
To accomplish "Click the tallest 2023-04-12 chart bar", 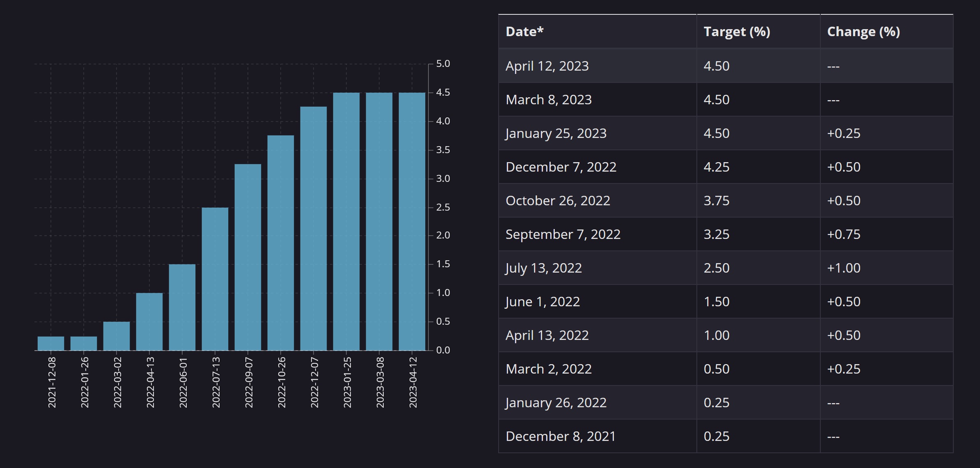I will click(412, 222).
